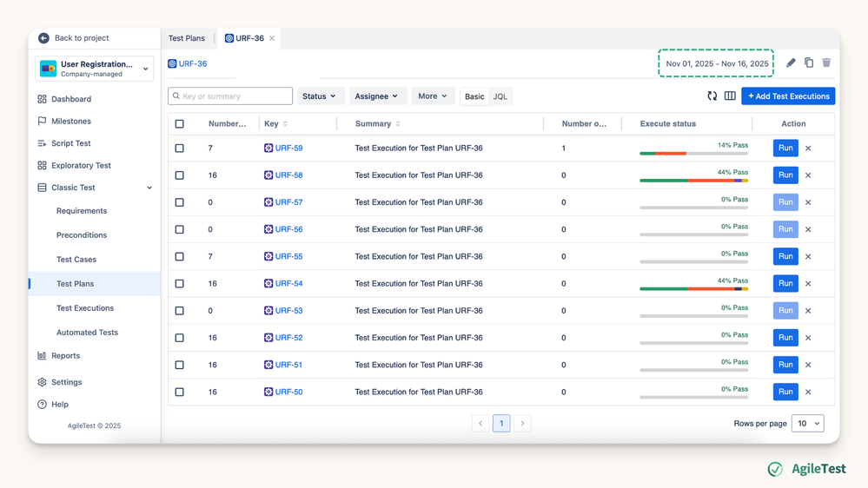Open the URF-36 breadcrumb link
The height and width of the screenshot is (488, 868).
click(x=193, y=63)
